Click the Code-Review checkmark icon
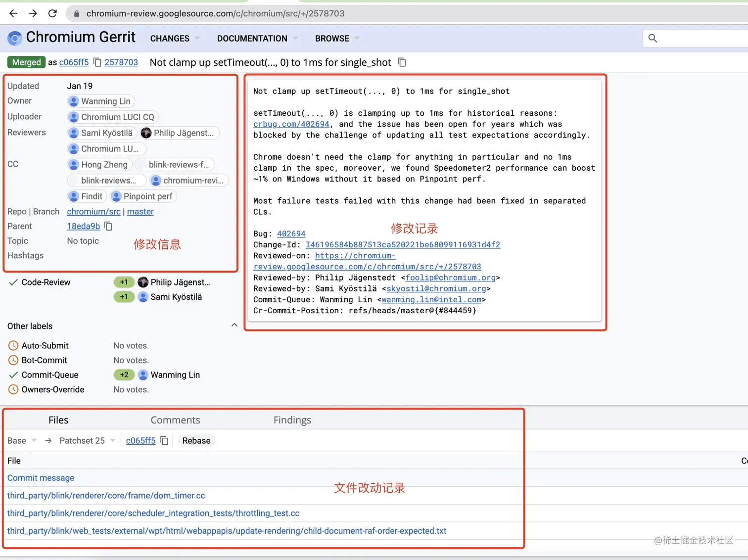Viewport: 748px width, 560px height. tap(13, 282)
